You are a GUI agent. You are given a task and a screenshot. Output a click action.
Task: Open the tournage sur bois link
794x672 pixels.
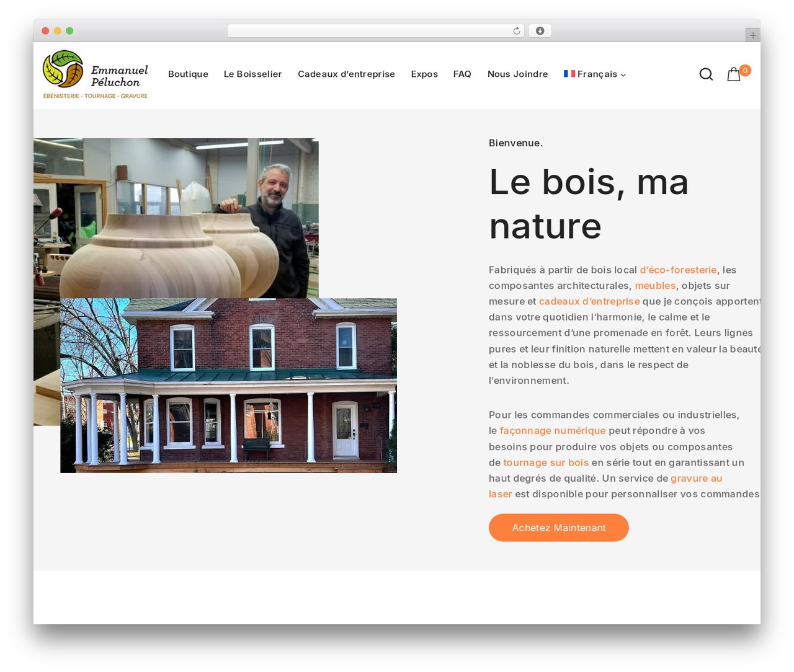point(546,462)
